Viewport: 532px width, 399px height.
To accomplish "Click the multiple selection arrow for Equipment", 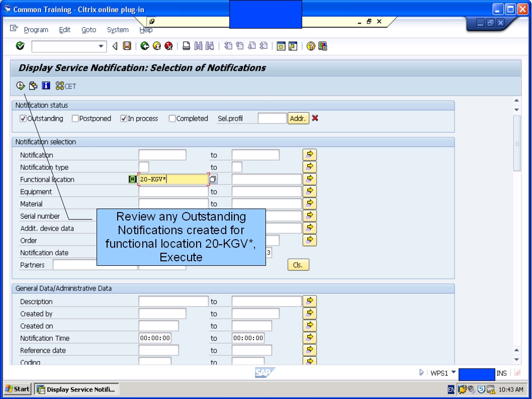I will [309, 191].
